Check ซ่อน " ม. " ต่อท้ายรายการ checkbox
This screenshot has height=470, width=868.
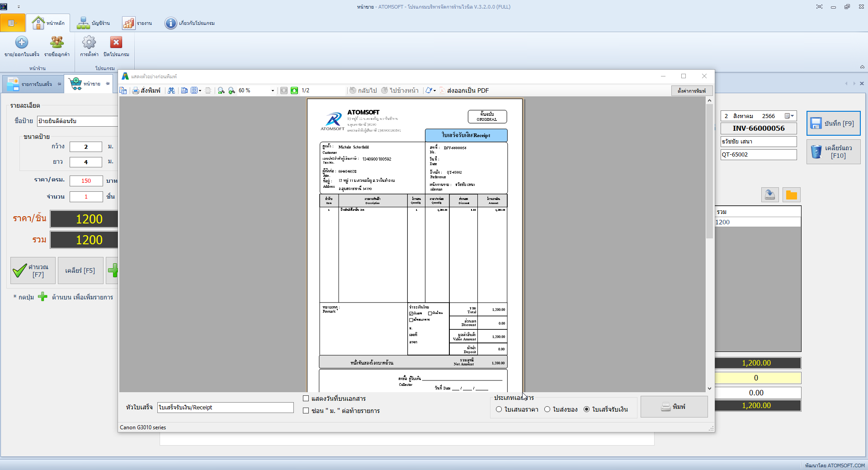tap(306, 411)
